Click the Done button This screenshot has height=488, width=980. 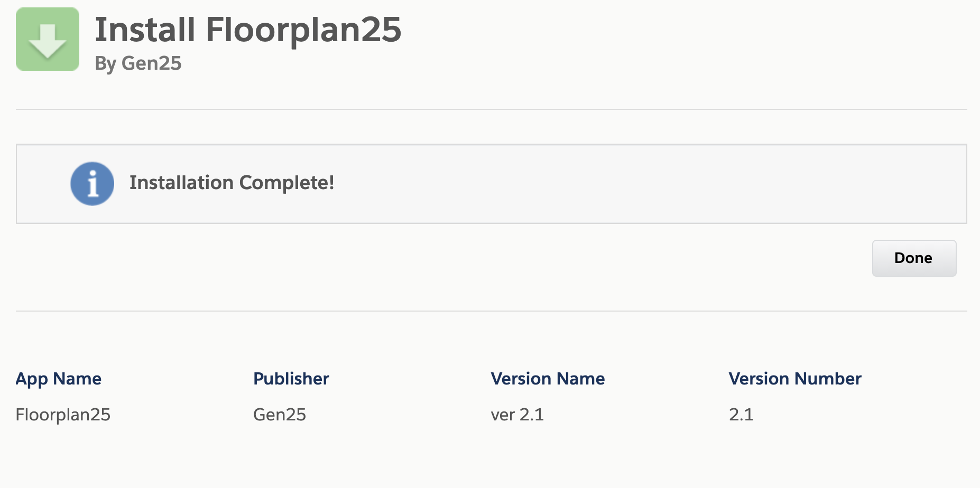click(913, 258)
